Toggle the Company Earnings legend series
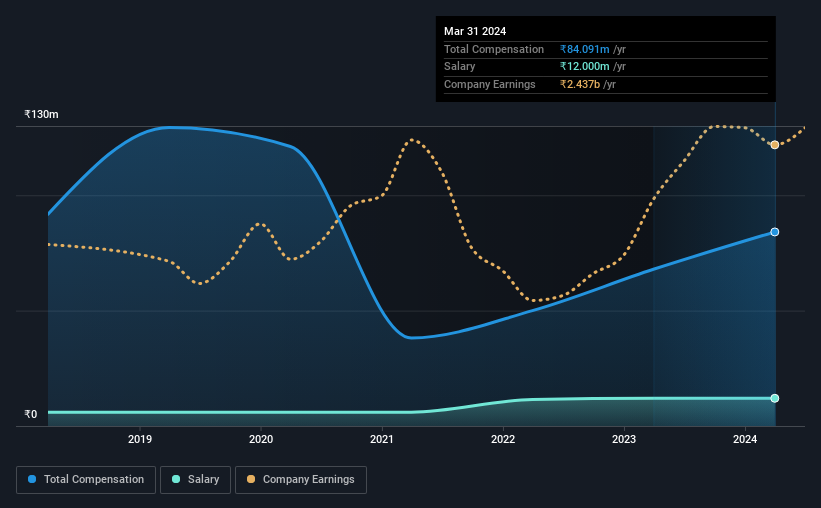The image size is (821, 508). [x=301, y=480]
